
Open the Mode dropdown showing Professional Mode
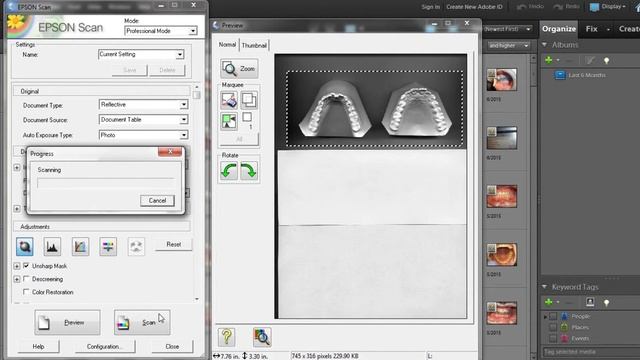(161, 31)
